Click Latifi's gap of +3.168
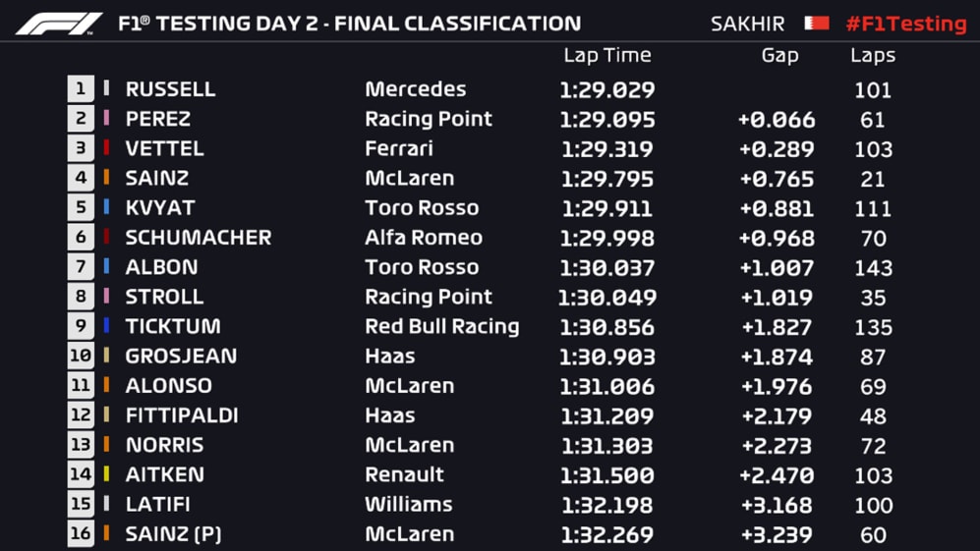This screenshot has height=551, width=980. click(x=776, y=505)
